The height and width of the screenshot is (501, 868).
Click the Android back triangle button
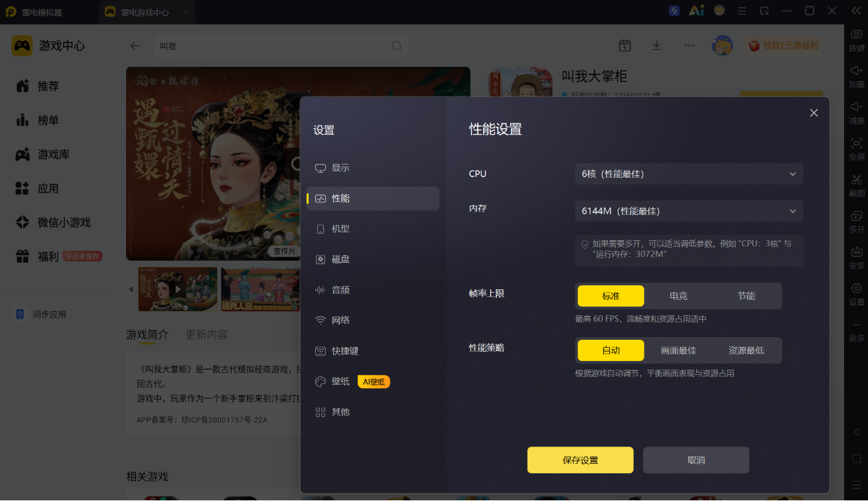(x=857, y=432)
